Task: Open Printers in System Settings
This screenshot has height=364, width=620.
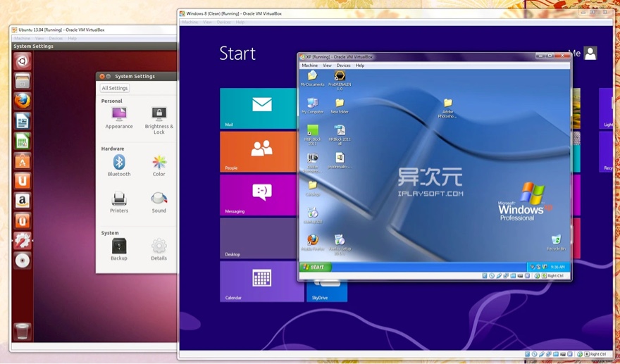Action: click(118, 202)
